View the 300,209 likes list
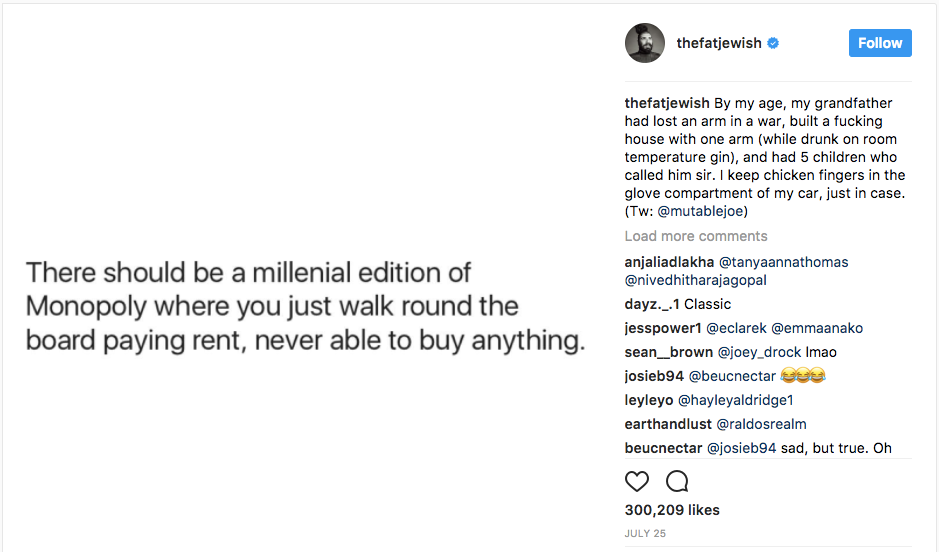Viewport: 939px width, 552px height. pyautogui.click(x=672, y=510)
